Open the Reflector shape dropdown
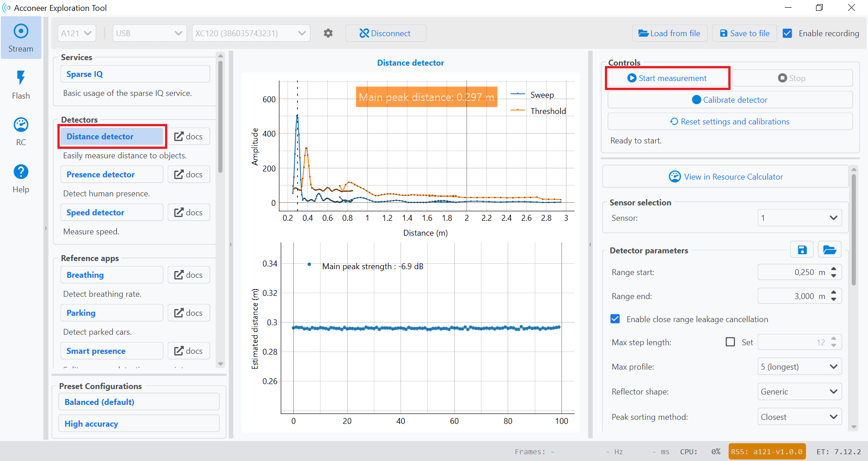868x461 pixels. point(799,392)
